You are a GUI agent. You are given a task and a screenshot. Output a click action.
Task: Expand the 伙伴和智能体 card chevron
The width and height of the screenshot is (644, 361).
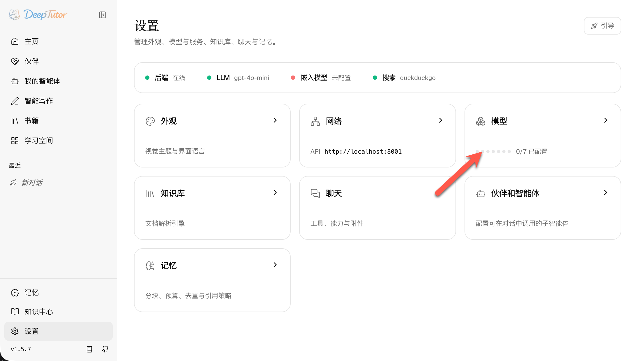coord(606,192)
